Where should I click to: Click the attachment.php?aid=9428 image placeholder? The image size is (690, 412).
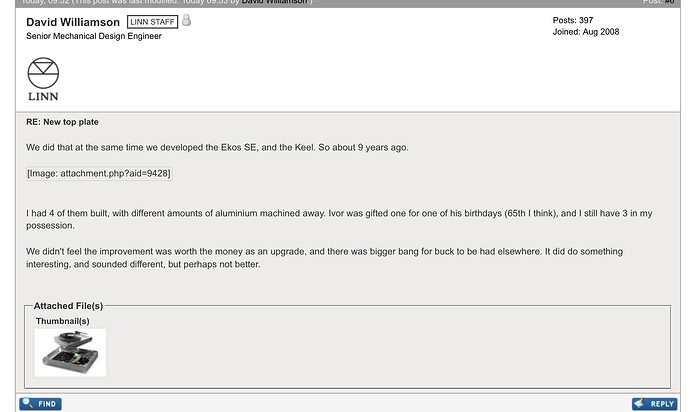99,173
